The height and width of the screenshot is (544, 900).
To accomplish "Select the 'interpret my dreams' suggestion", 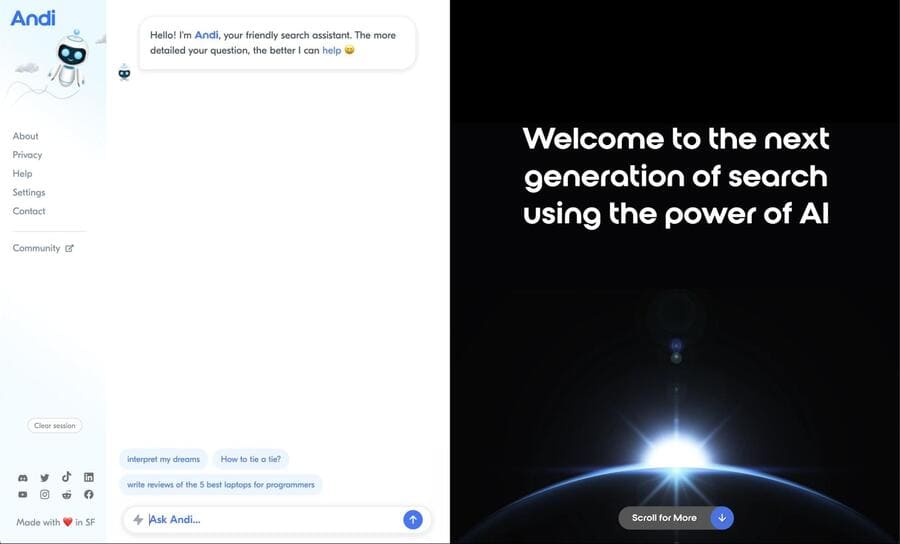I will tap(164, 459).
